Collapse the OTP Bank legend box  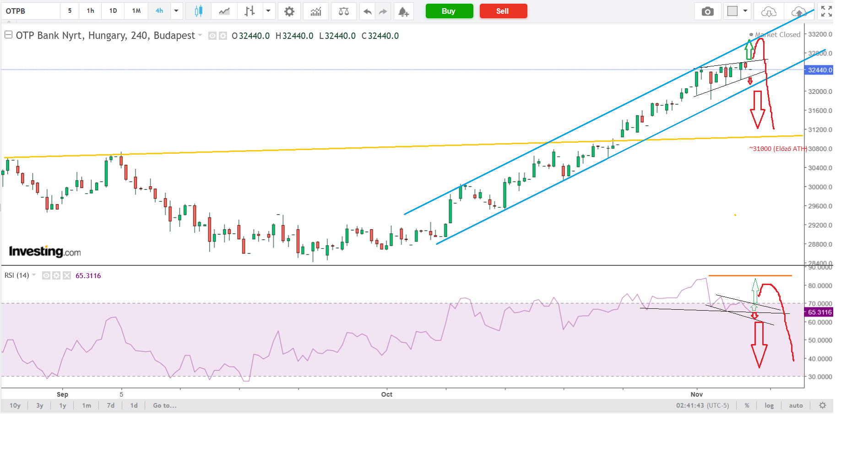coord(8,35)
